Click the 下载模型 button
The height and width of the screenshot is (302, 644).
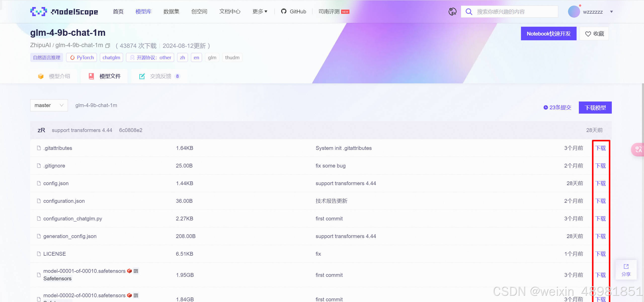point(595,108)
